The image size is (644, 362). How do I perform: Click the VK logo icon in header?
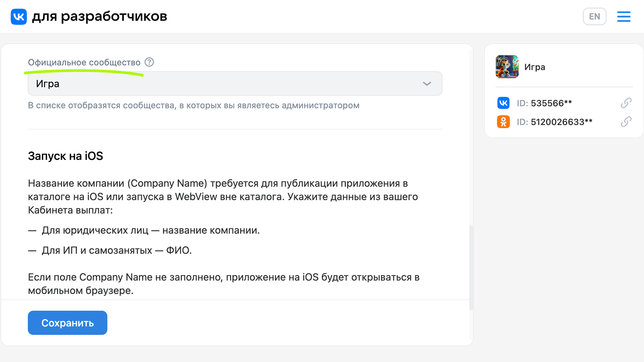(x=19, y=17)
